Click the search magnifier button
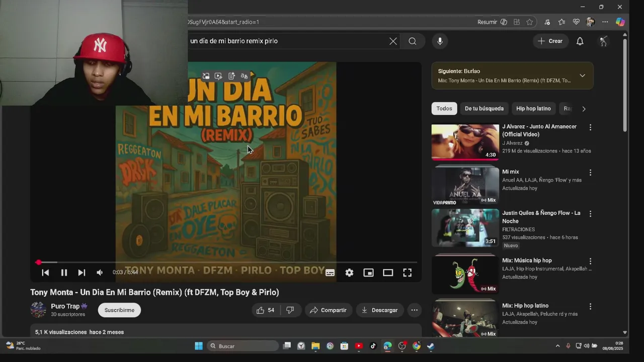Viewport: 644px width, 362px height. click(x=413, y=41)
